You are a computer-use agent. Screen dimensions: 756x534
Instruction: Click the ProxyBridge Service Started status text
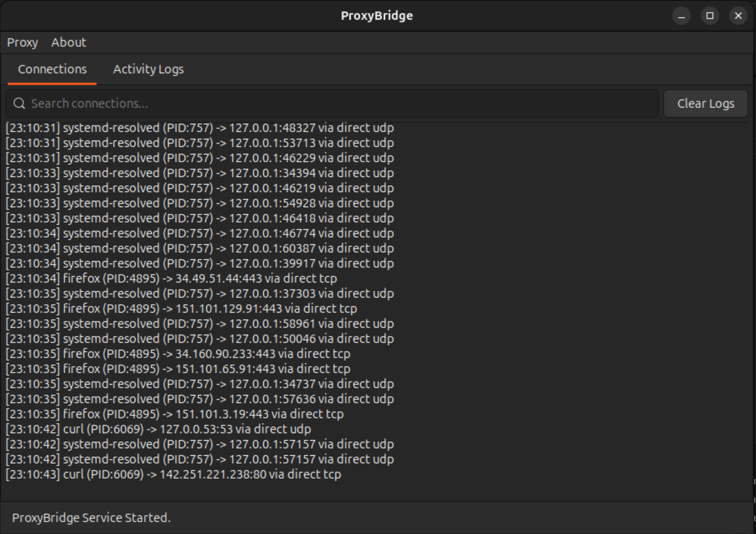(x=92, y=518)
